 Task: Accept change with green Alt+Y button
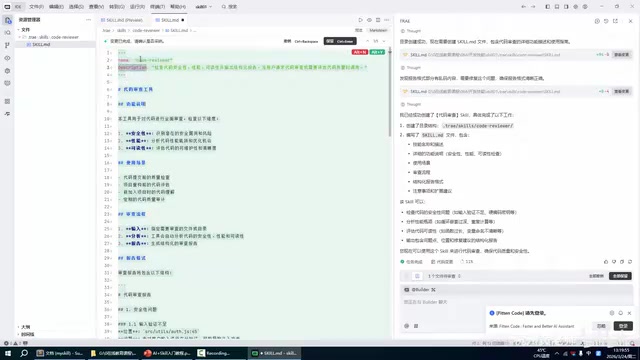377,52
